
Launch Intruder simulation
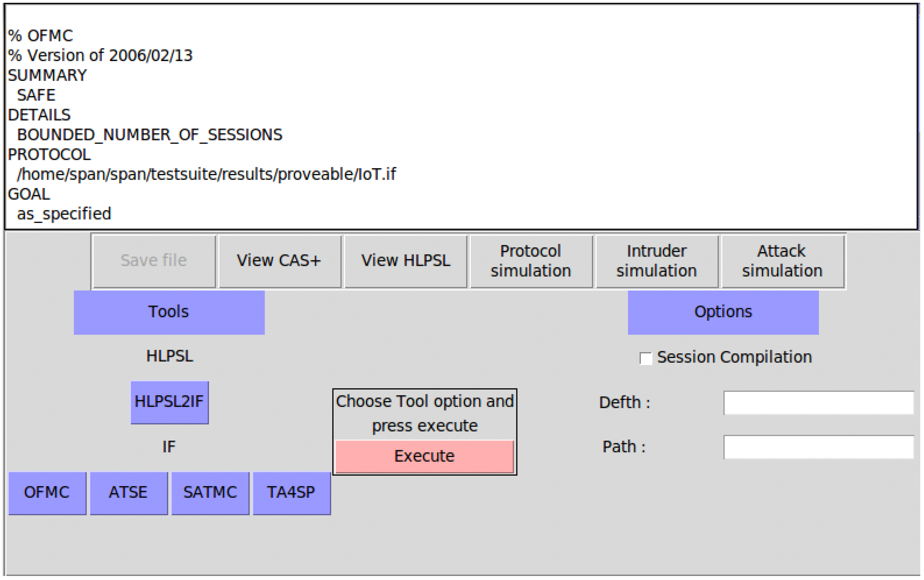click(x=656, y=261)
